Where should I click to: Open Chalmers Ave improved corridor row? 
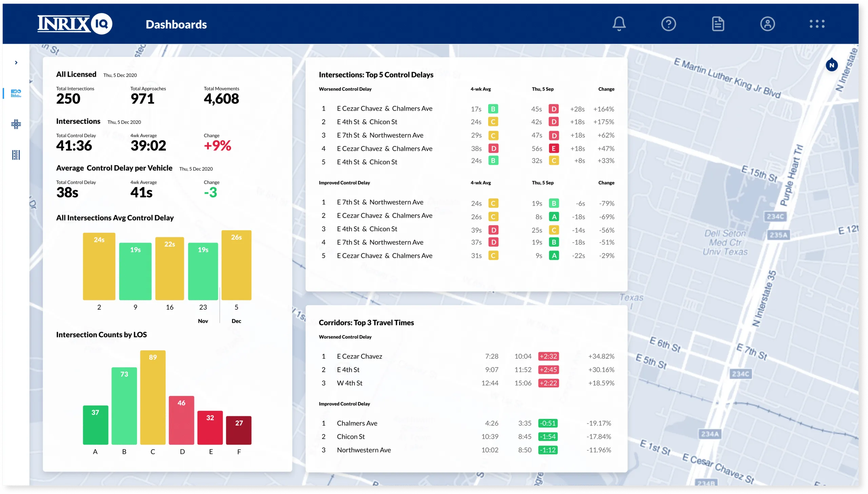357,423
